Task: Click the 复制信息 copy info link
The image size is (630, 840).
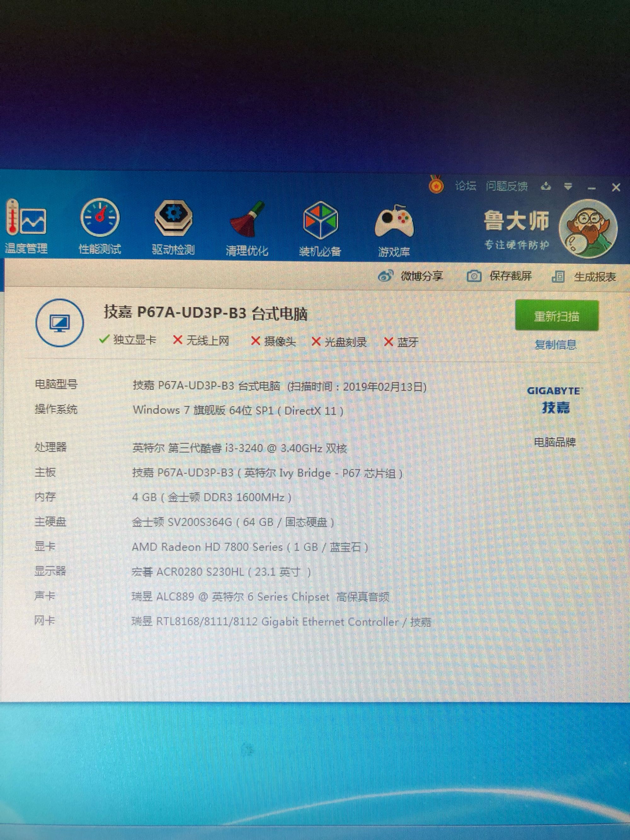Action: (555, 345)
